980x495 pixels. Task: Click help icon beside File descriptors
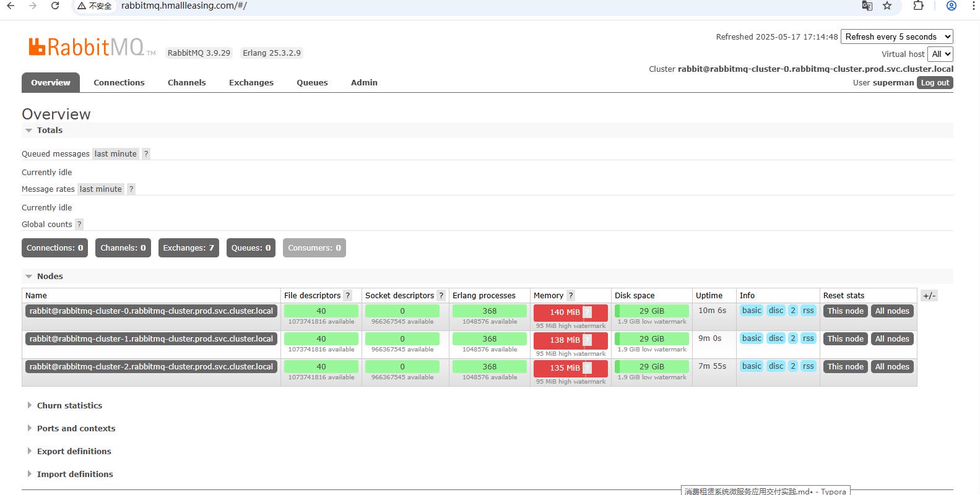tap(348, 296)
